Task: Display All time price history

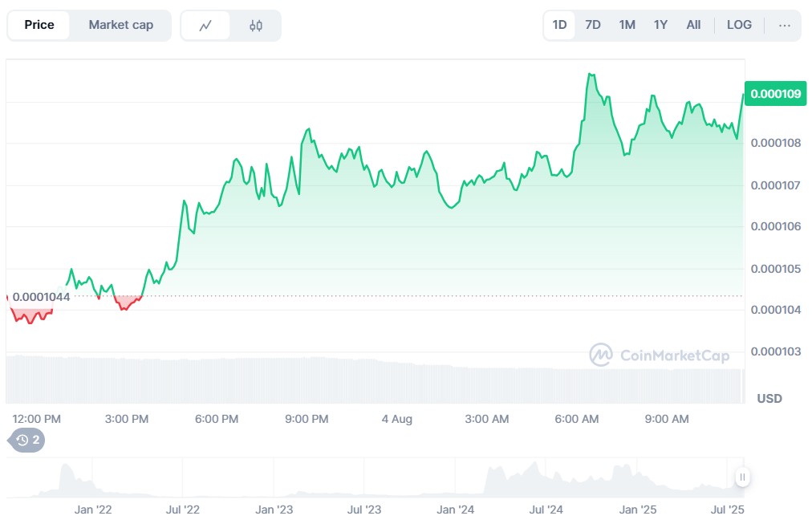Action: (693, 25)
